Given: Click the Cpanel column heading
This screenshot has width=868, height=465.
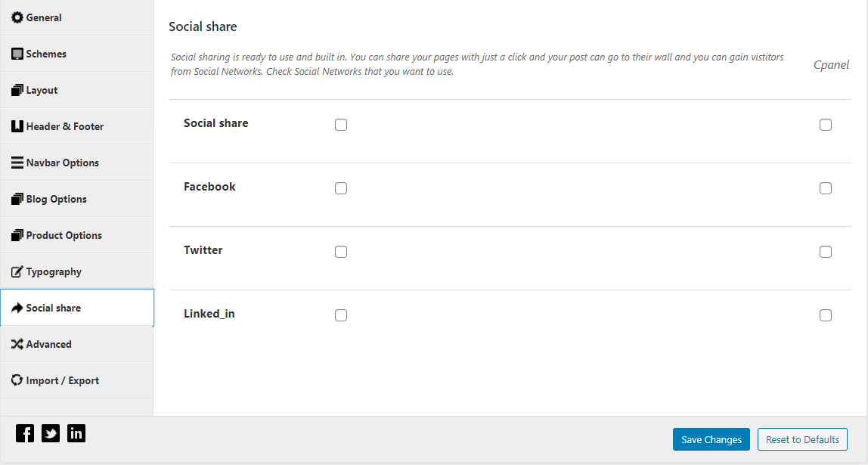Looking at the screenshot, I should (831, 65).
